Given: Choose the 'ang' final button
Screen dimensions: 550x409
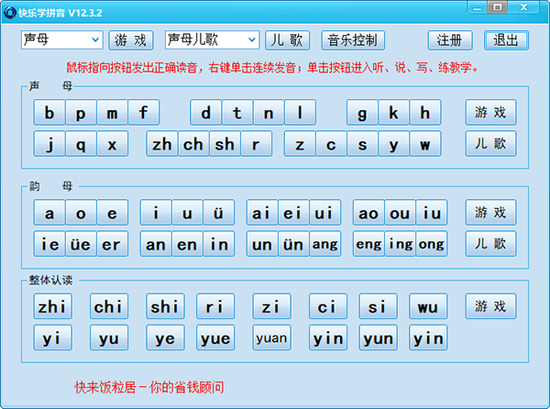Looking at the screenshot, I should [325, 244].
